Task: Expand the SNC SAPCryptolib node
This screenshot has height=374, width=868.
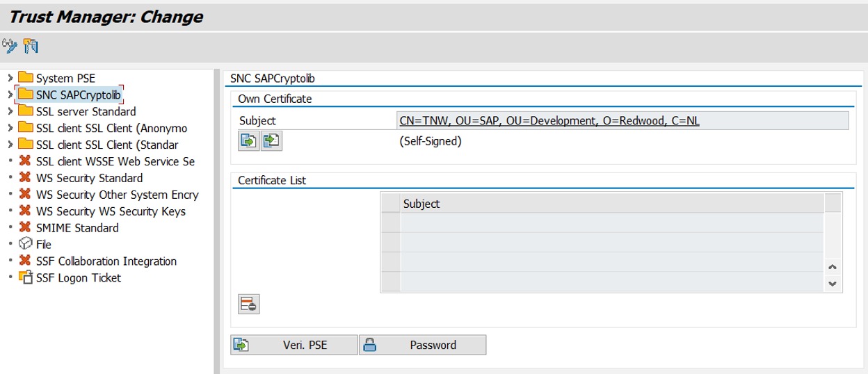Action: pyautogui.click(x=10, y=95)
